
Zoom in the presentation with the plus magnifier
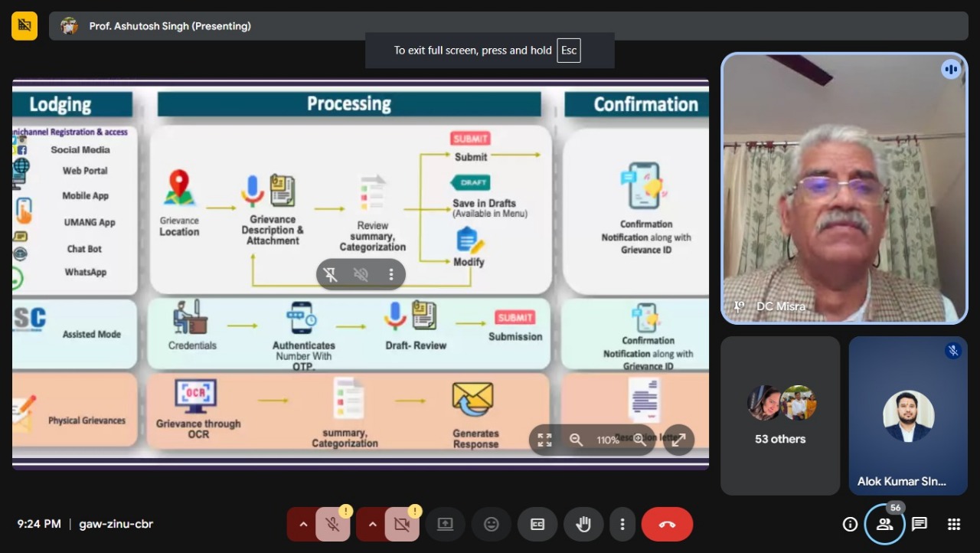tap(639, 440)
